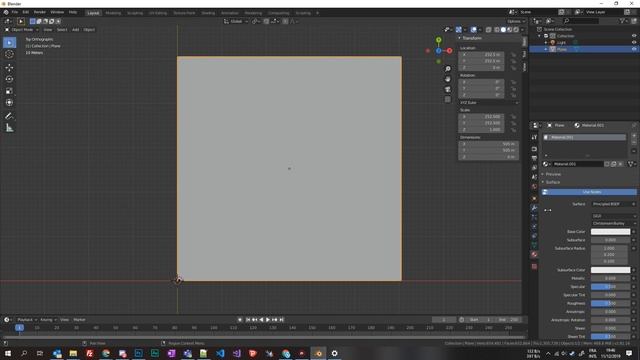Viewport: 640px width, 360px height.
Task: Add a material slot with plus icon
Action: point(634,136)
